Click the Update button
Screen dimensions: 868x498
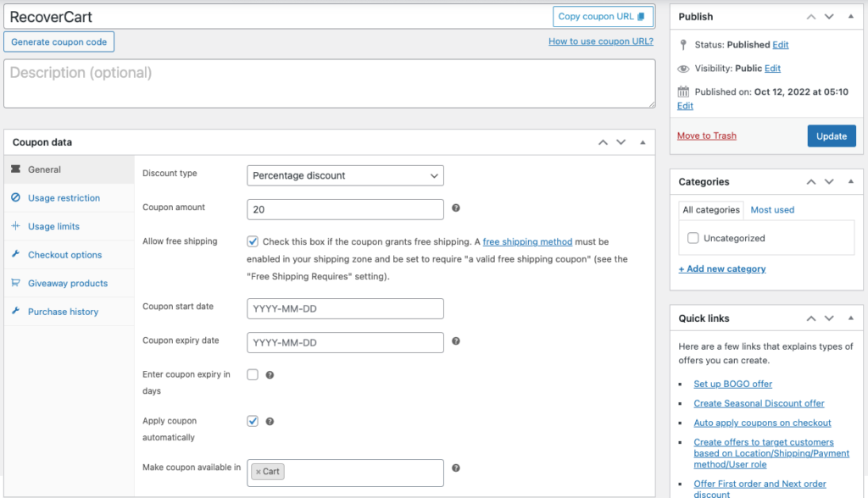pos(832,136)
